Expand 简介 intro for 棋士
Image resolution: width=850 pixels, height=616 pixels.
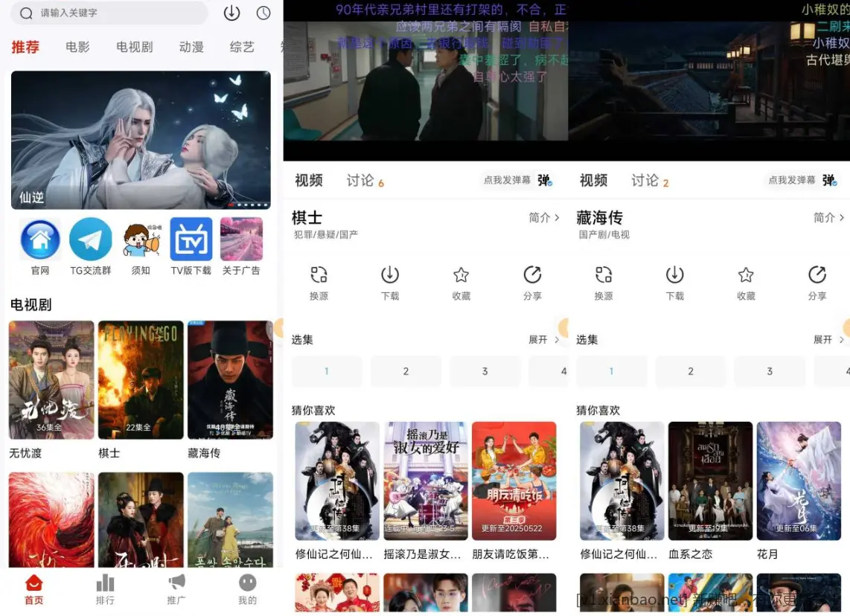point(544,217)
